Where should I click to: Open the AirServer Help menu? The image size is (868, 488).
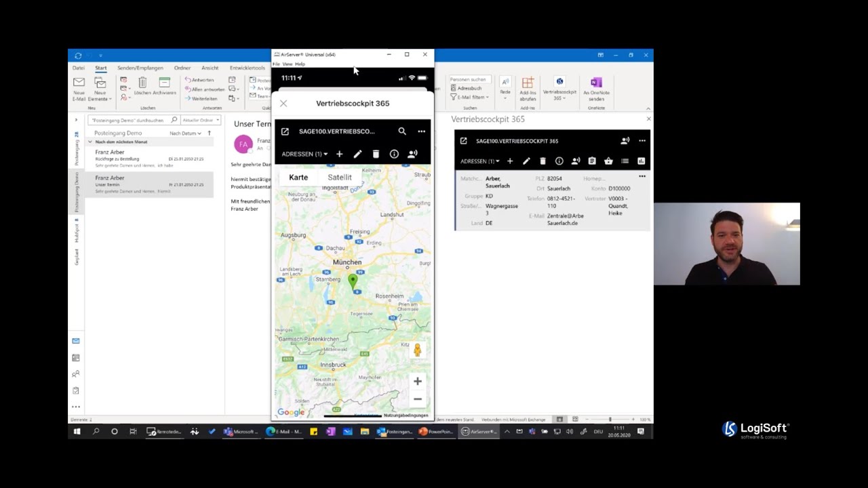point(300,64)
